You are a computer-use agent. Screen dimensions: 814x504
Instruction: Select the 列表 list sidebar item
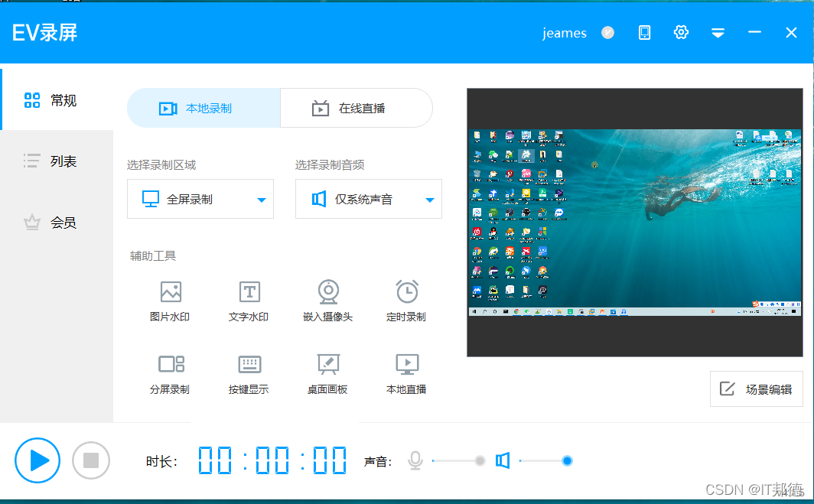point(57,161)
